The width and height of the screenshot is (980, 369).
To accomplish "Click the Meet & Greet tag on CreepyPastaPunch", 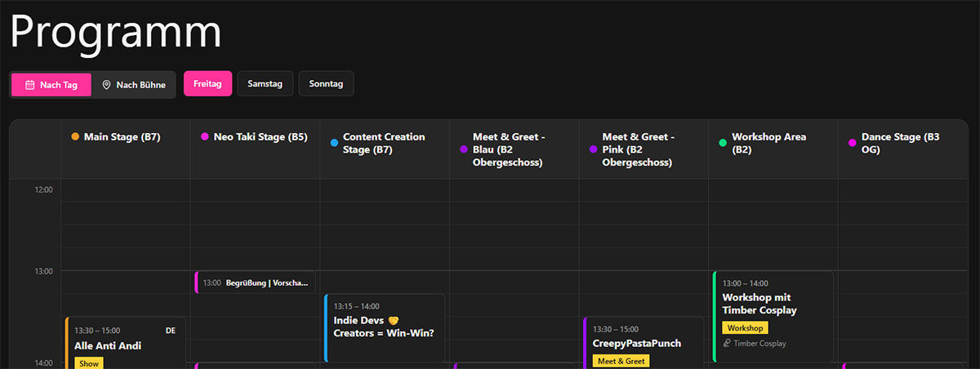I will [621, 361].
